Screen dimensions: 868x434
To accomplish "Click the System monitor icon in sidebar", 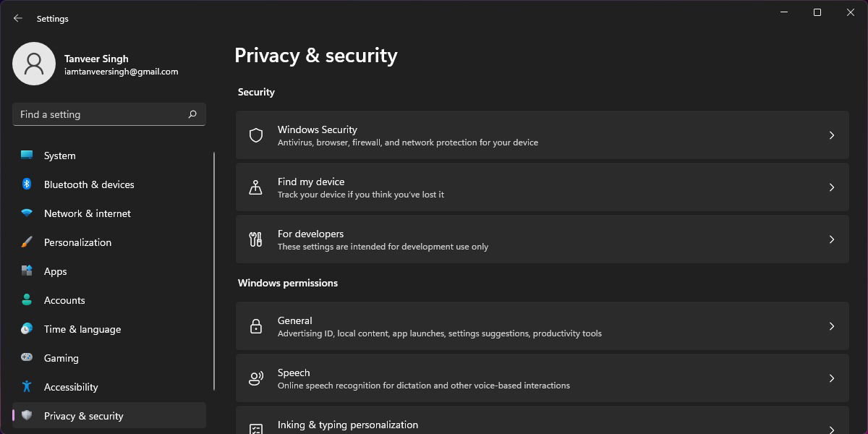I will (x=27, y=156).
